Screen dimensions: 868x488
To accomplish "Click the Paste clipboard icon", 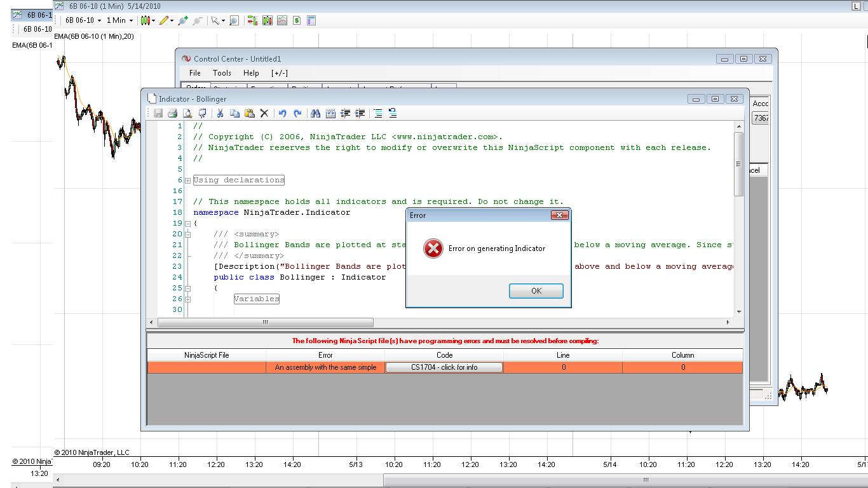I will click(x=250, y=113).
